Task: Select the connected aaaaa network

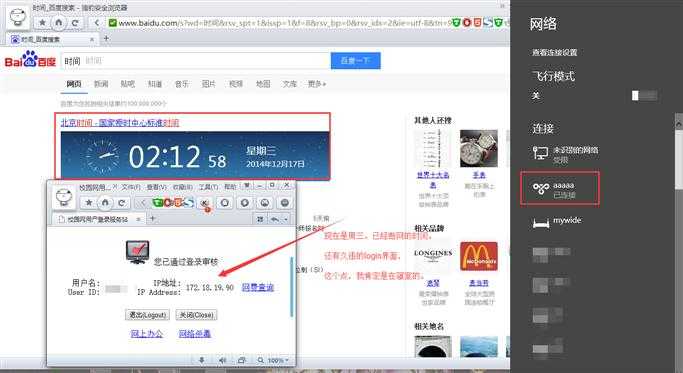Action: [560, 189]
